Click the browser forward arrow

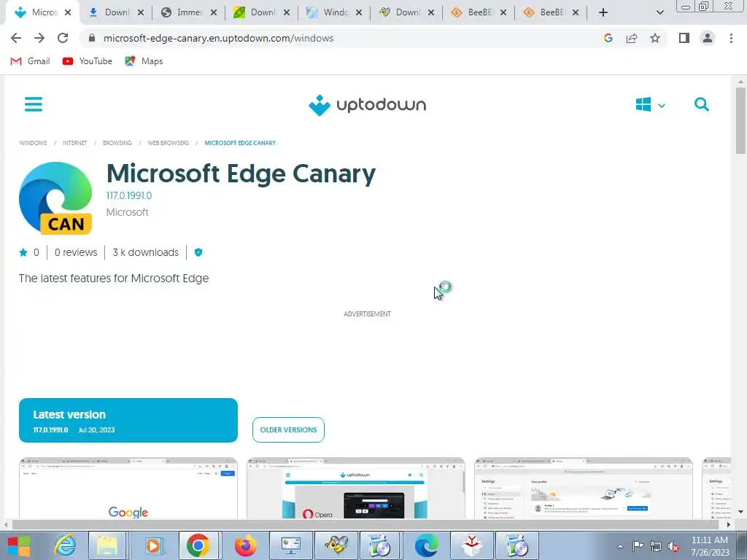(x=39, y=38)
